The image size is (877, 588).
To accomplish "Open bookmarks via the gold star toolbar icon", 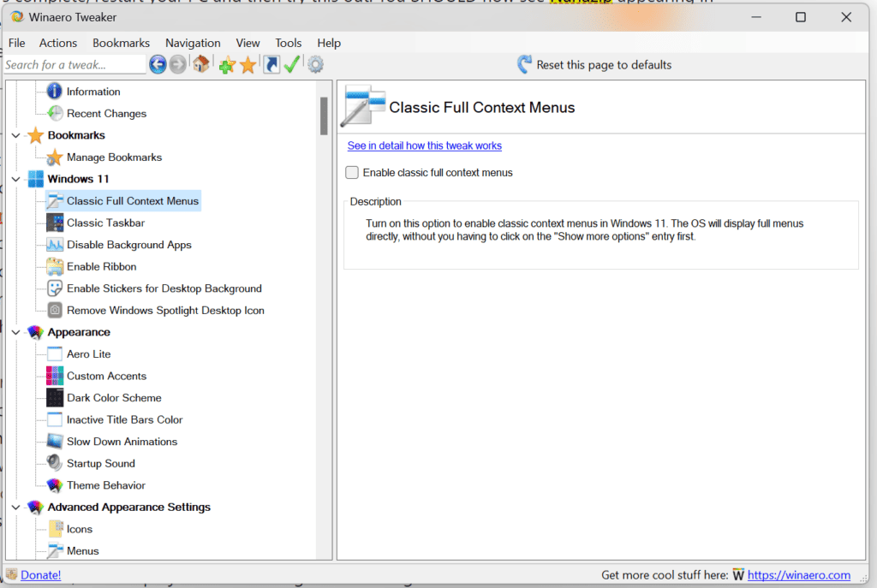I will (248, 65).
